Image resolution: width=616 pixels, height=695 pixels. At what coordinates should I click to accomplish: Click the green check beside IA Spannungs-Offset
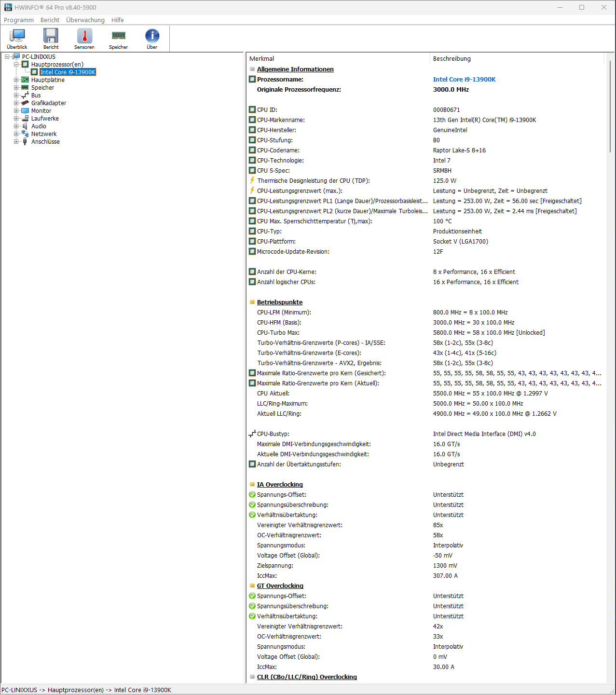pos(252,494)
